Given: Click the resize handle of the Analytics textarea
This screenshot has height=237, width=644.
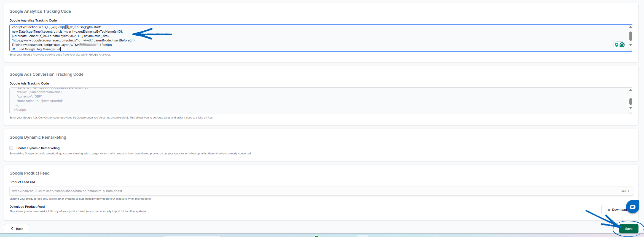Looking at the screenshot, I should click(631, 49).
